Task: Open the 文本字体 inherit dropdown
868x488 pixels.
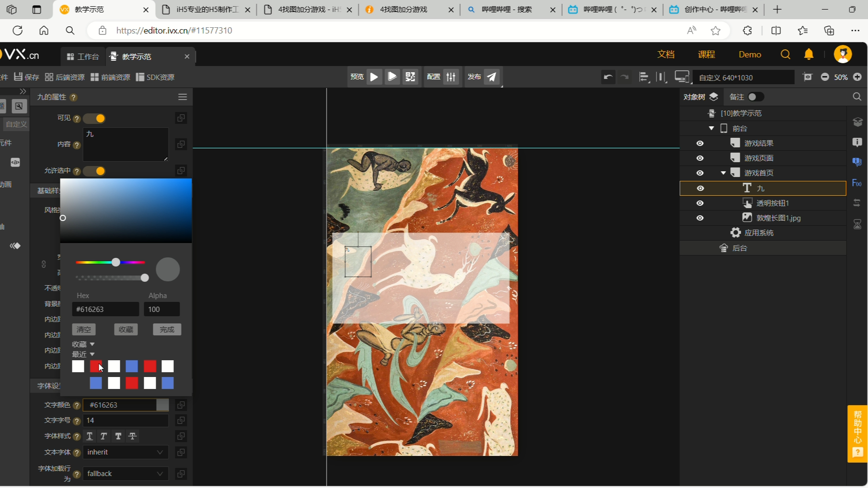Action: tap(125, 452)
